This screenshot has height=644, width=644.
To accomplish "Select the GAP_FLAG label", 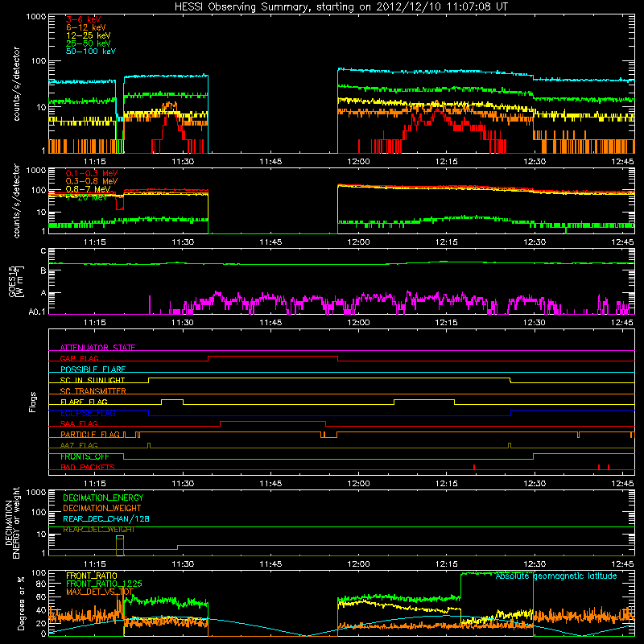I will pyautogui.click(x=79, y=358).
